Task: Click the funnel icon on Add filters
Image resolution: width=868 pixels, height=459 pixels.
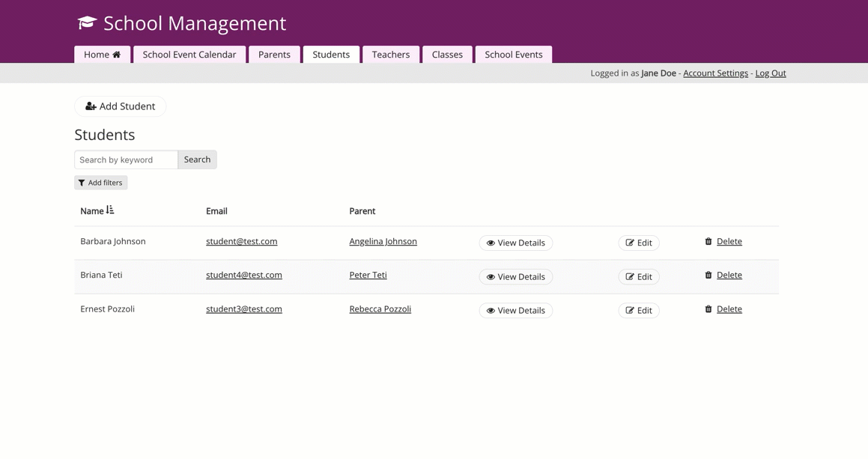Action: coord(82,183)
